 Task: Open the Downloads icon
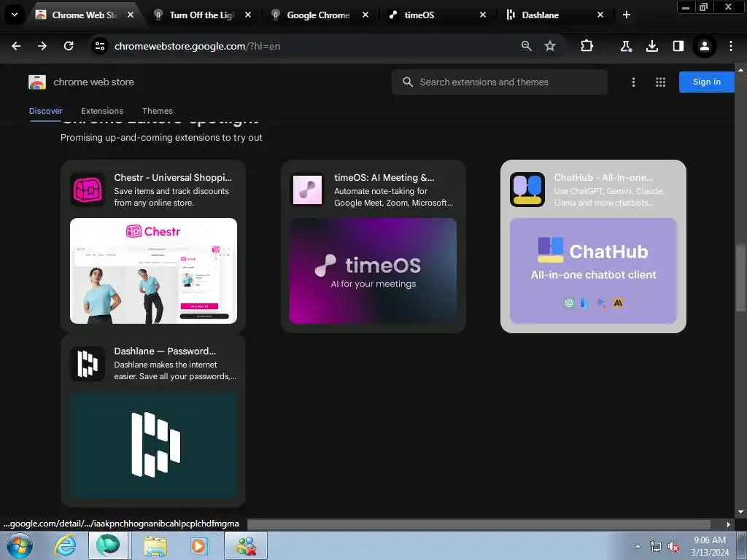651,46
